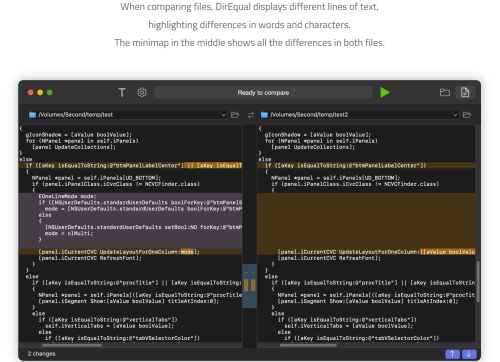The height and width of the screenshot is (362, 500).
Task: Click the /Volumes/Second/temp/test2 path field
Action: [359, 115]
